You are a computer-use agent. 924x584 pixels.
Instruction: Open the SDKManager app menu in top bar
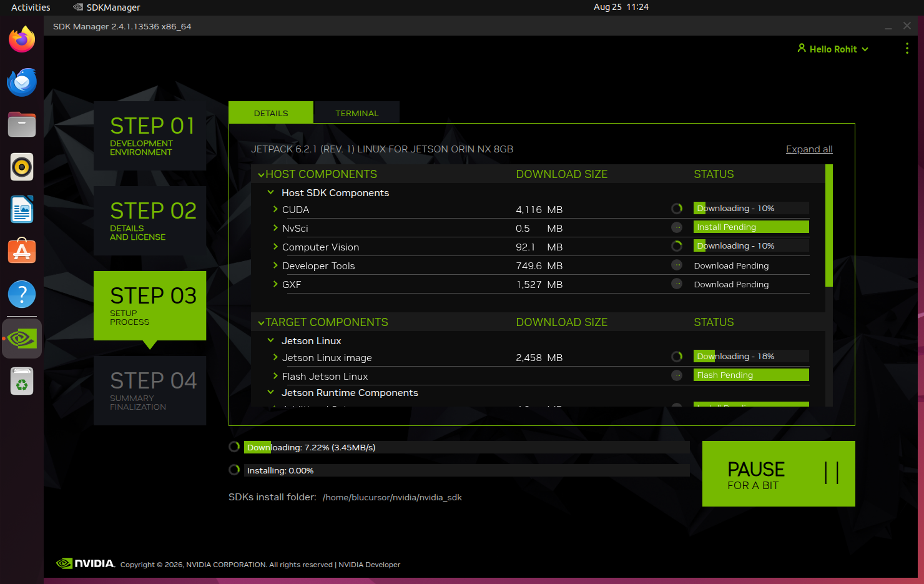[x=107, y=7]
